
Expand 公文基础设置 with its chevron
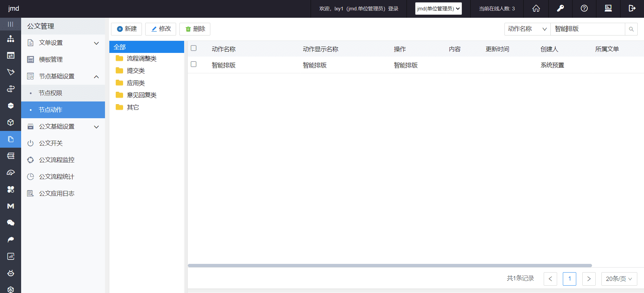(96, 127)
